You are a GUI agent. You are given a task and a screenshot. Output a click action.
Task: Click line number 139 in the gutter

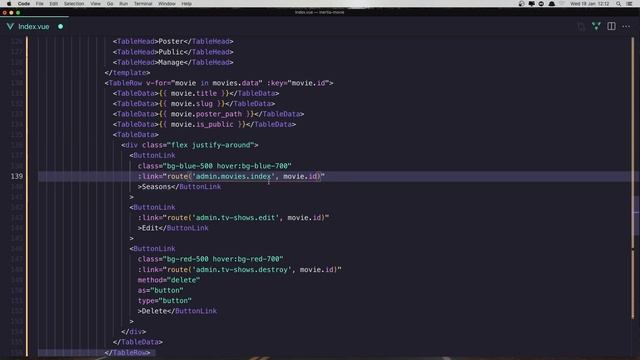(17, 176)
